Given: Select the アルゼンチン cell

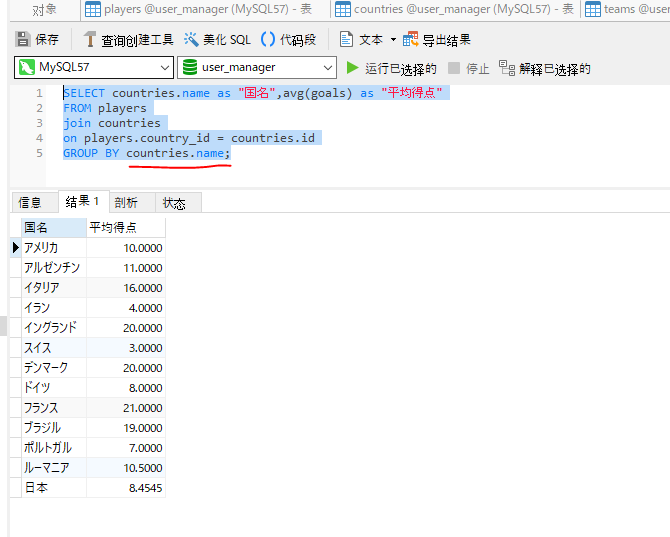Looking at the screenshot, I should (54, 268).
